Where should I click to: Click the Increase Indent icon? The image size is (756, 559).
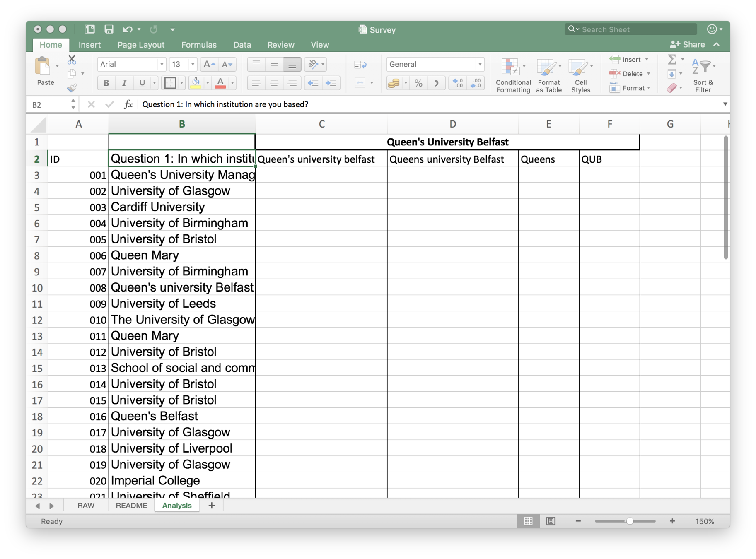(x=331, y=83)
